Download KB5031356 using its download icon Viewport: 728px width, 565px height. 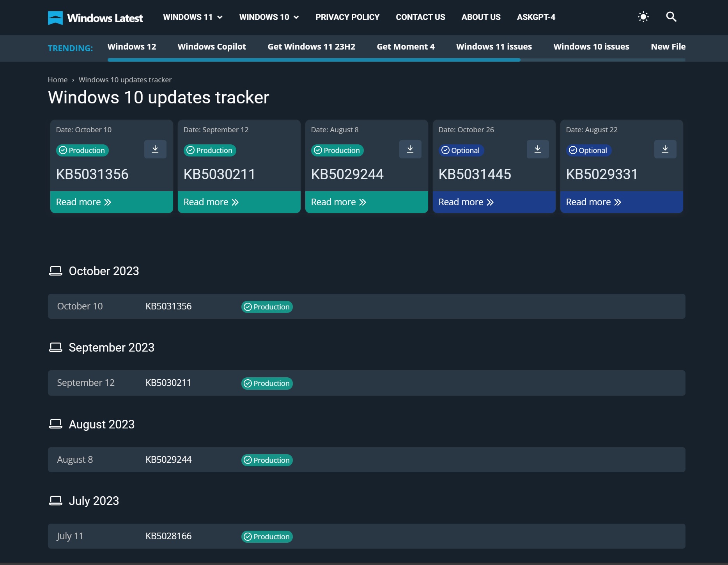pos(155,149)
